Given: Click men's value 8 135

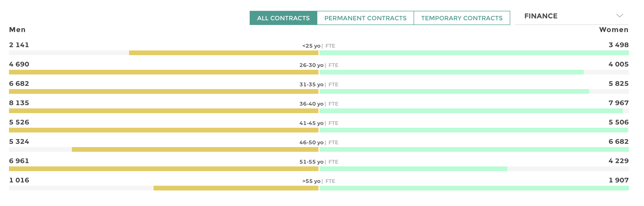Looking at the screenshot, I should point(19,103).
